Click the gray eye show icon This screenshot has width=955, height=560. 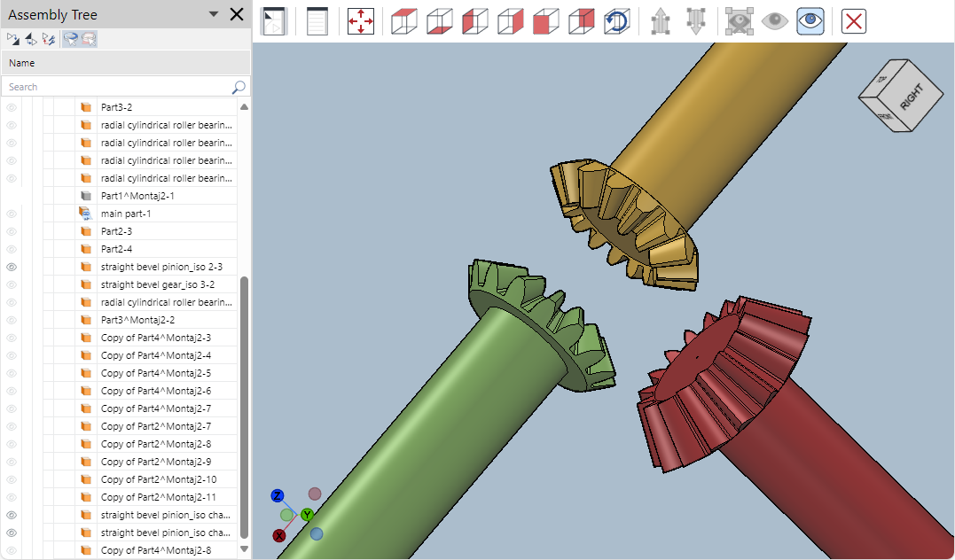pyautogui.click(x=775, y=21)
